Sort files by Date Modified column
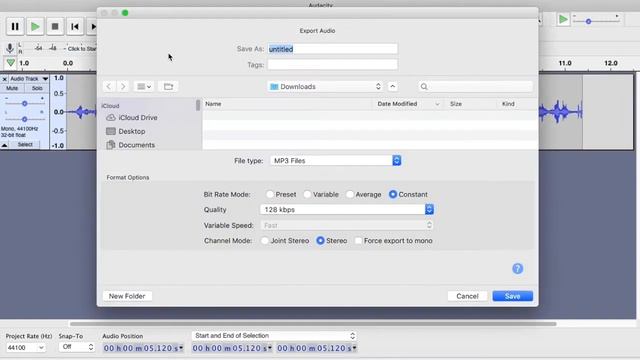640x360 pixels. click(408, 104)
